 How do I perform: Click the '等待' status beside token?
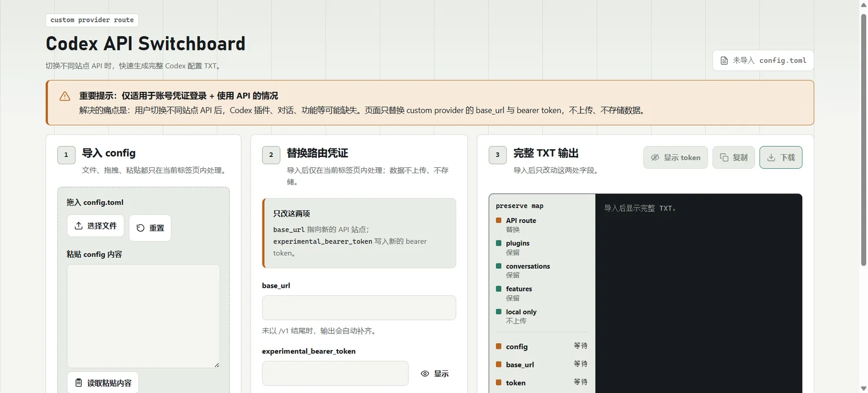click(x=581, y=382)
